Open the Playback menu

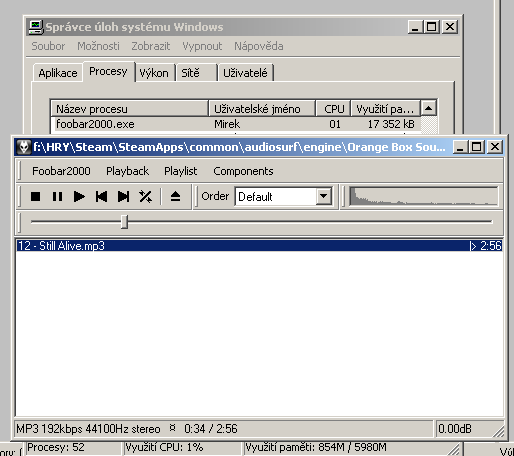(x=127, y=171)
